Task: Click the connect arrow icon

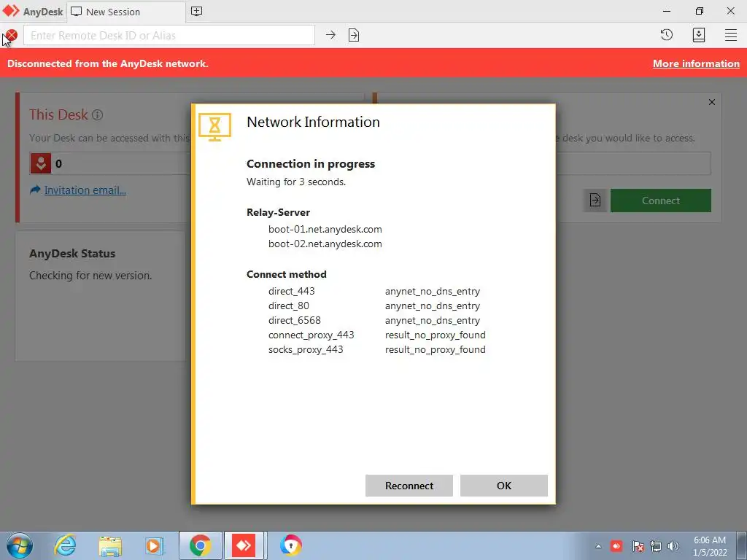Action: [x=330, y=35]
